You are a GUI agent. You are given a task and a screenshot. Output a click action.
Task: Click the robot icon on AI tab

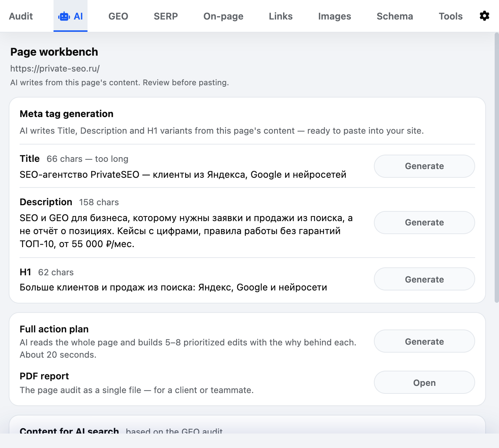point(64,16)
